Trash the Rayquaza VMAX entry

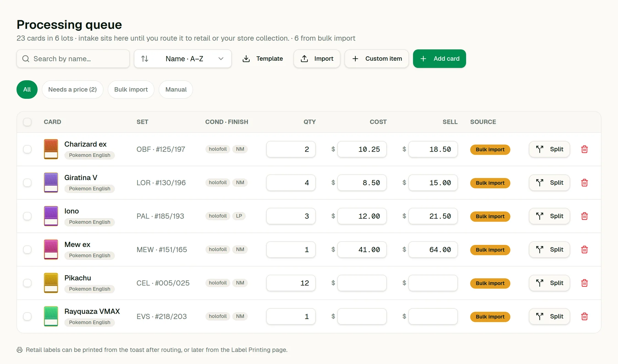coord(584,317)
